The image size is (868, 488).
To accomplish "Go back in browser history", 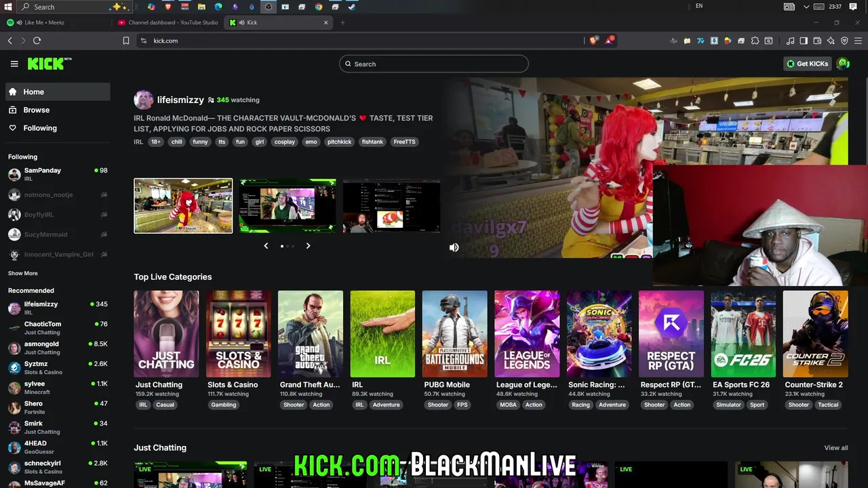I will (x=10, y=41).
